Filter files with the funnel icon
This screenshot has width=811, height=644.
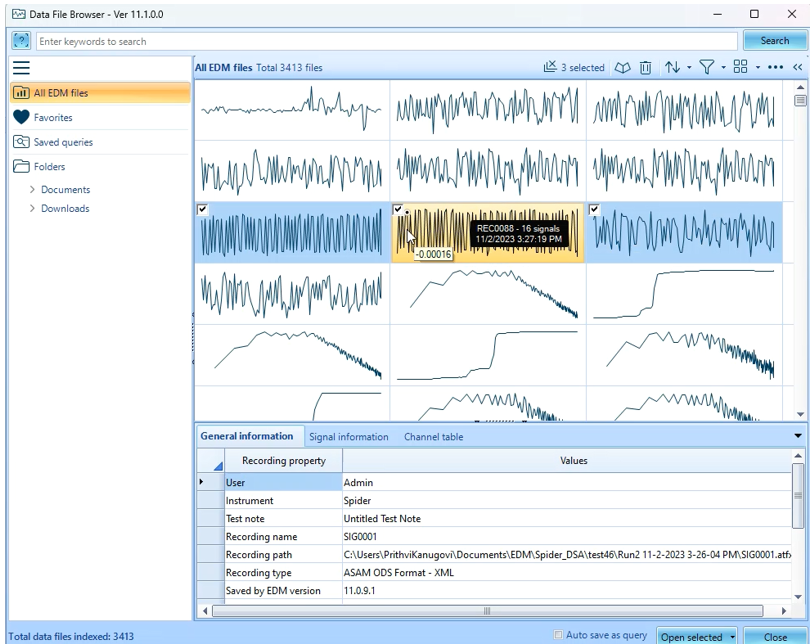point(707,68)
